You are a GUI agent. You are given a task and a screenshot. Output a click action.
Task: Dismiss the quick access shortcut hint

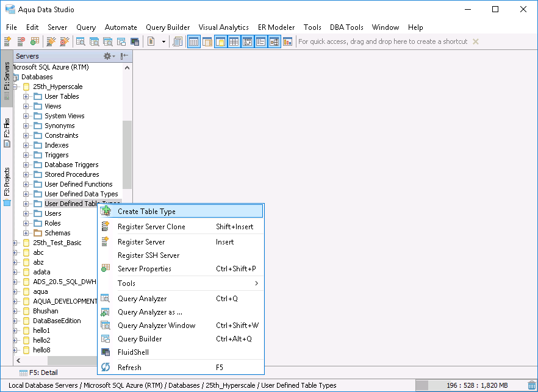point(476,41)
